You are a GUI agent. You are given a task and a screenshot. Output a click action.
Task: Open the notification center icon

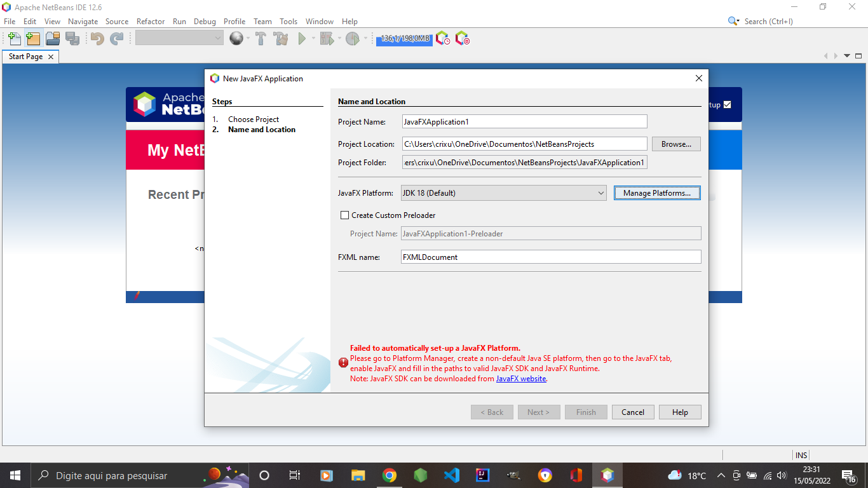[848, 475]
